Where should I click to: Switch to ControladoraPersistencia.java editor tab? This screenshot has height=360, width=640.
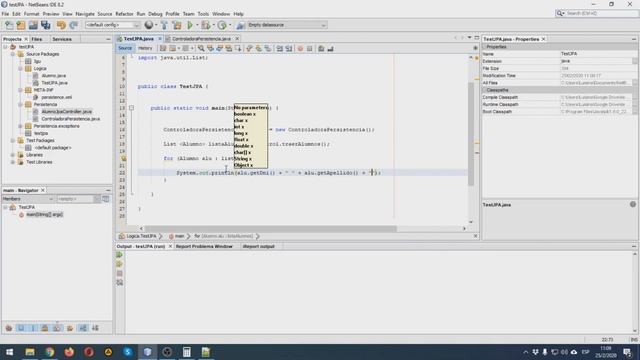tap(201, 39)
